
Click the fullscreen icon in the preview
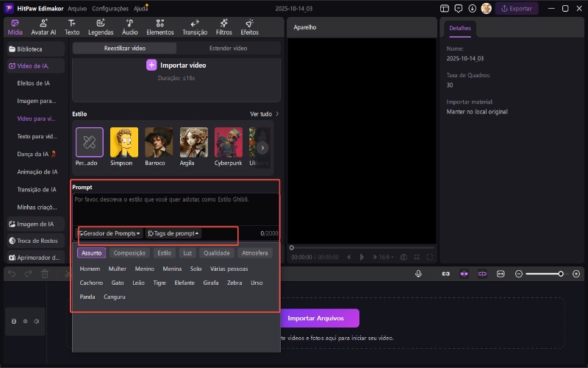tap(430, 257)
